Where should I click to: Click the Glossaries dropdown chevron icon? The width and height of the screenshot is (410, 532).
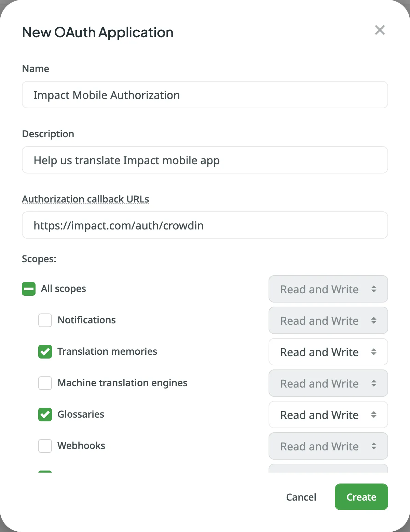tap(374, 415)
